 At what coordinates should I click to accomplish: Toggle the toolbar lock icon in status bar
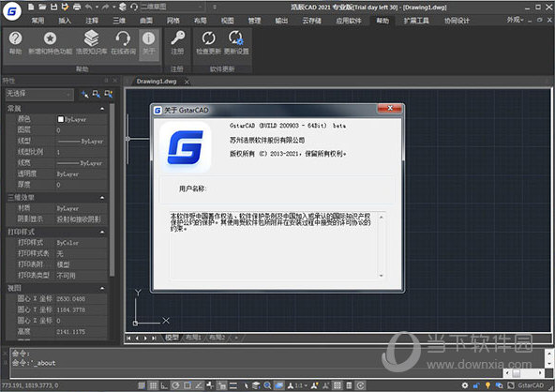(476, 385)
